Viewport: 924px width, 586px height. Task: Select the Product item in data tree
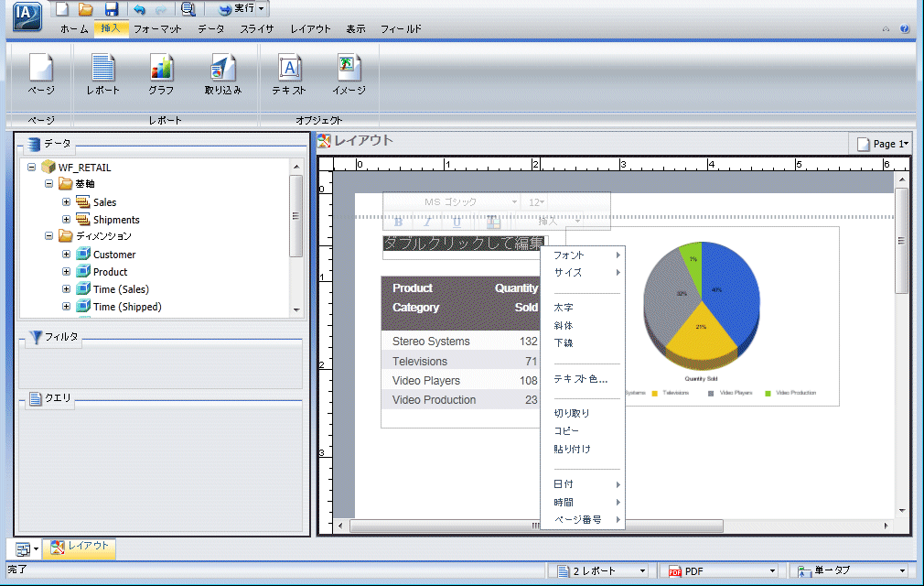(110, 272)
